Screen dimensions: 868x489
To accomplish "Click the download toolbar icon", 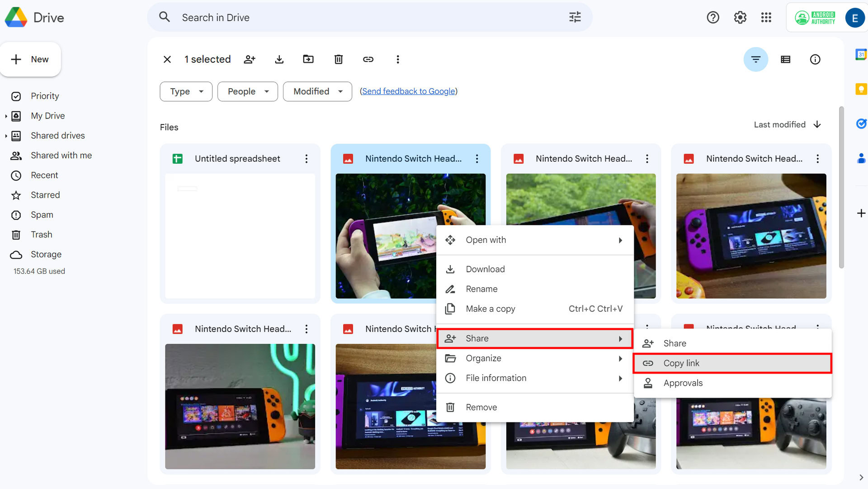I will click(x=279, y=59).
